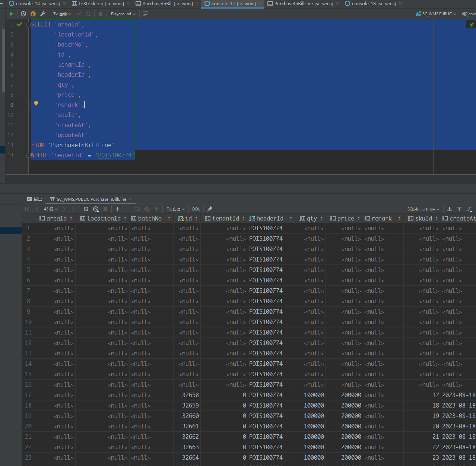Open editor Tx auto transaction mode dropdown

pyautogui.click(x=62, y=14)
